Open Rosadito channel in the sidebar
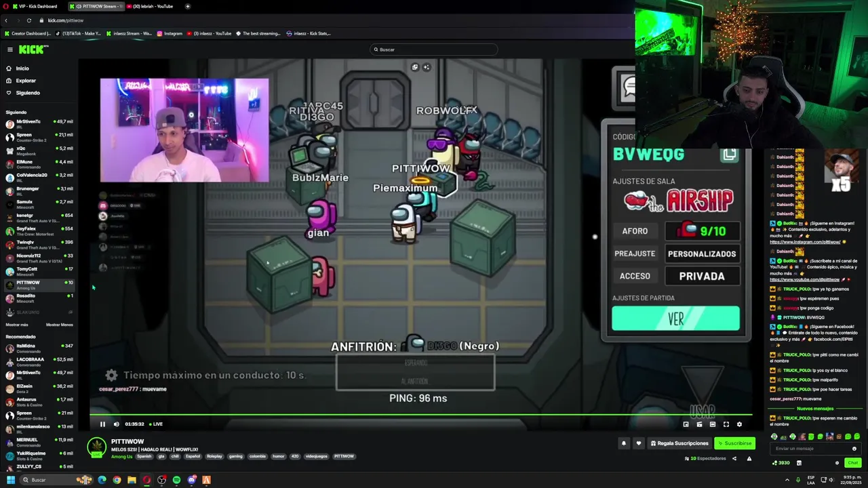868x488 pixels. click(39, 298)
